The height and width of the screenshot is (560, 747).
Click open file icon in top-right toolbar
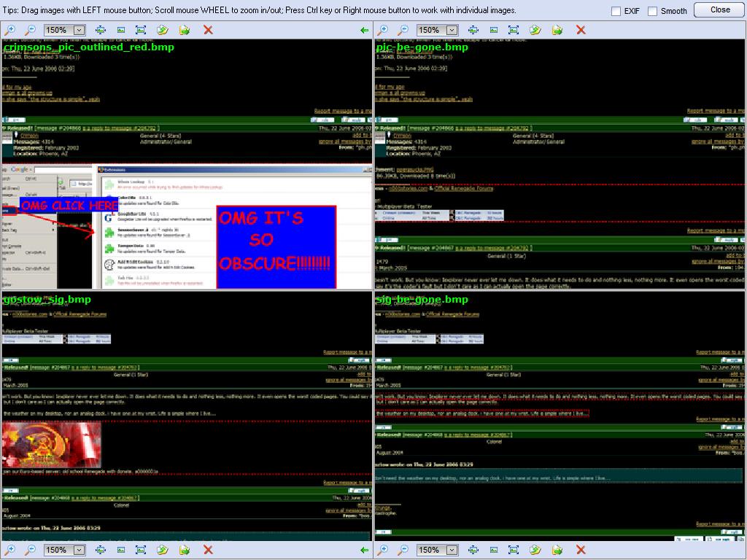tap(535, 30)
